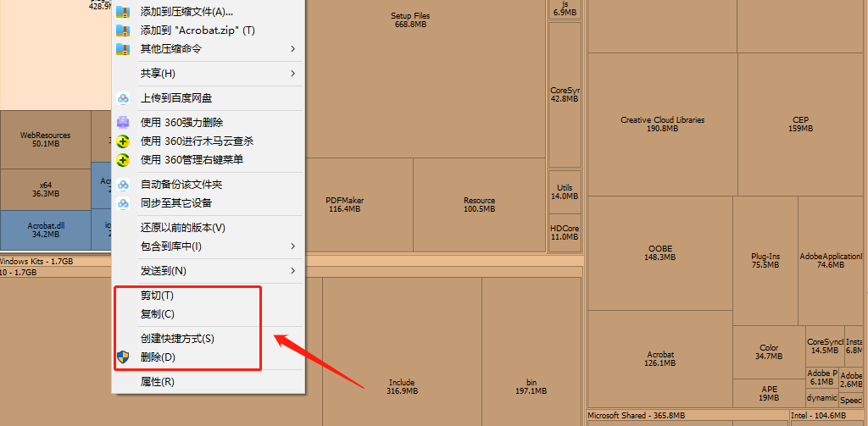
Task: Open the 包含到库中(I) submenu
Action: 209,246
